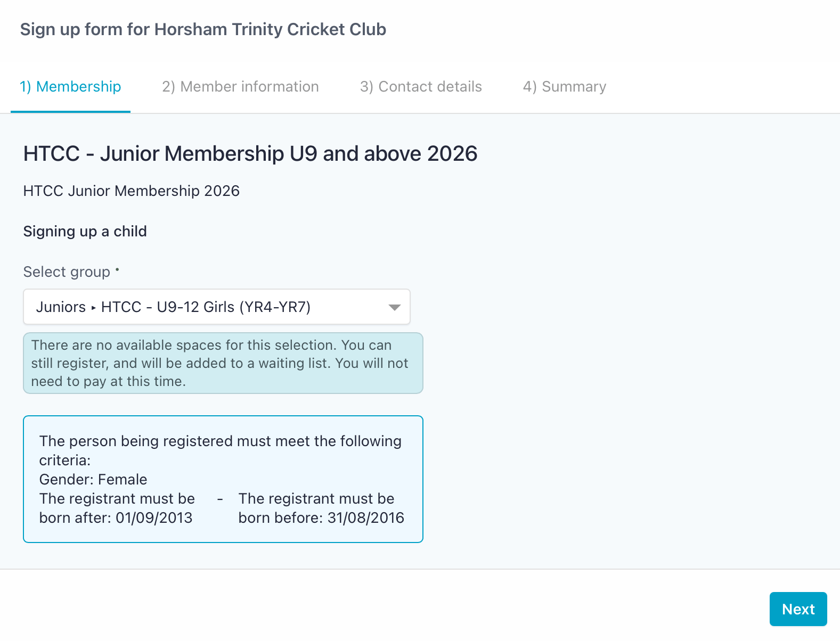Screen dimensions: 840x641
Task: Switch to the Membership tab
Action: point(70,87)
